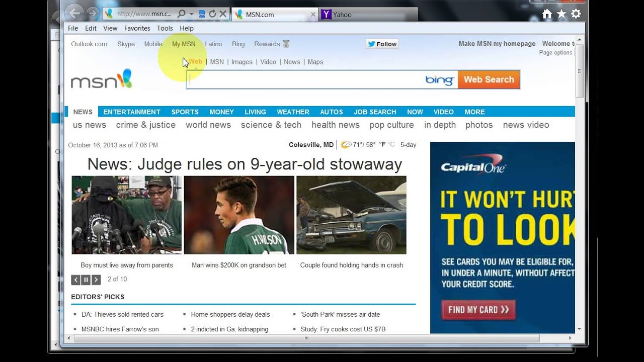The height and width of the screenshot is (362, 644).
Task: Open the Tools menu
Action: [165, 28]
